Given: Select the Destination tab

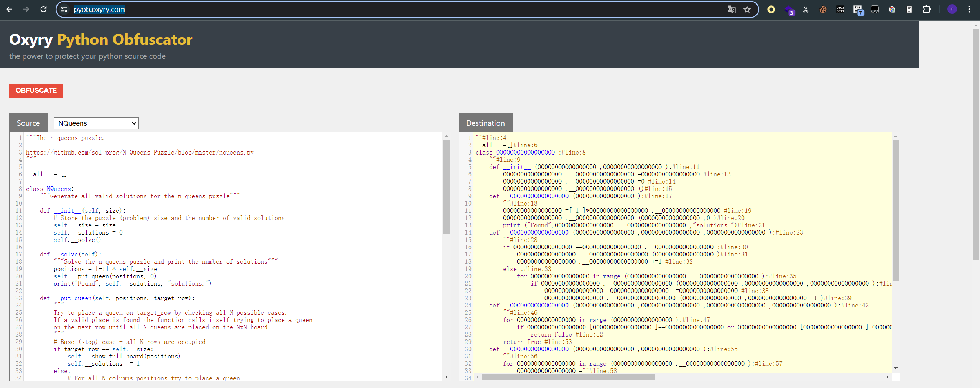Looking at the screenshot, I should [485, 123].
